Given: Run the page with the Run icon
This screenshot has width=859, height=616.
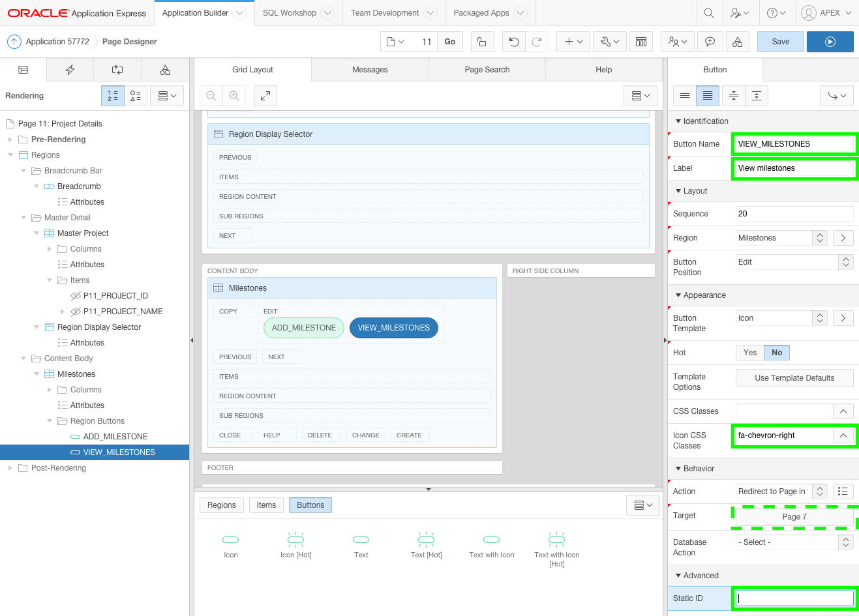Looking at the screenshot, I should point(830,41).
